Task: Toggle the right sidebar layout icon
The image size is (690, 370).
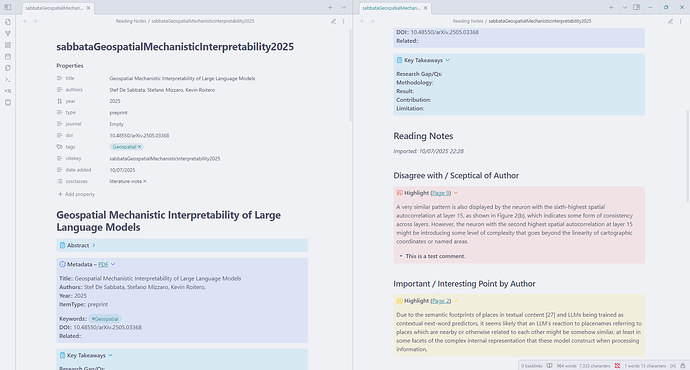Action: pos(636,7)
